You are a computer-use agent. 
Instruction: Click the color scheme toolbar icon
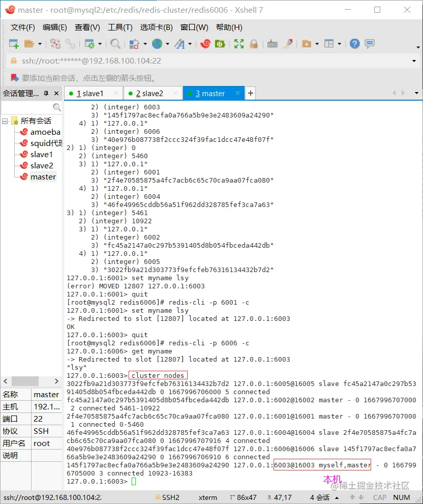[134, 43]
